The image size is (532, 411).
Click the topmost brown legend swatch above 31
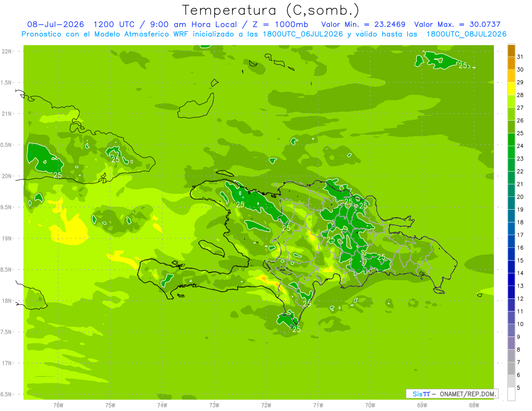(x=511, y=51)
